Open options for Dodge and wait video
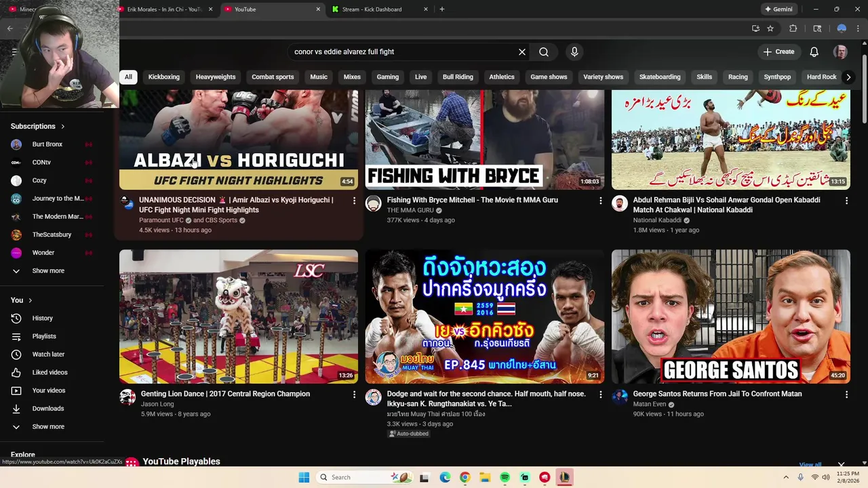 600,394
